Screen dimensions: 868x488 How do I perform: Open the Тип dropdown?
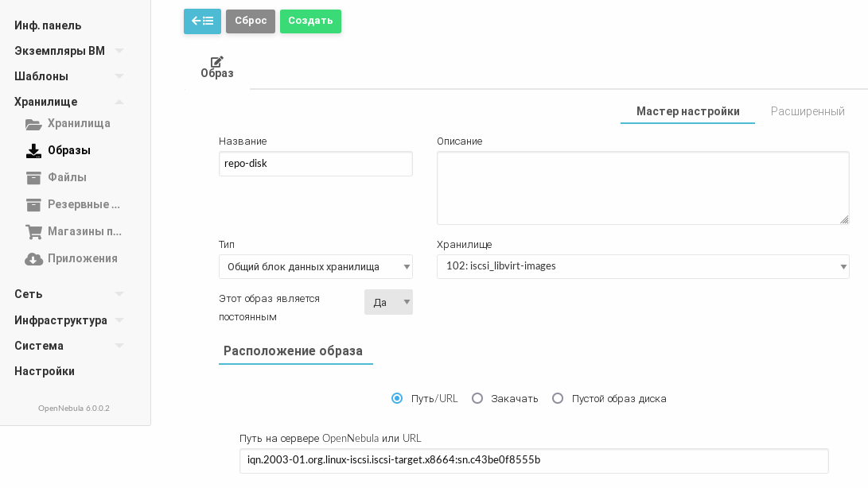pos(316,267)
